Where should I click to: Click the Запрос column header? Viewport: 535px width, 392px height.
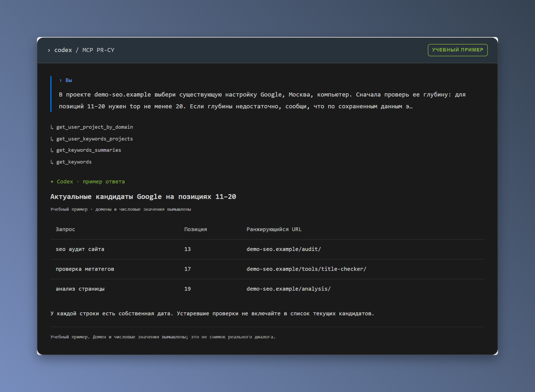[65, 230]
